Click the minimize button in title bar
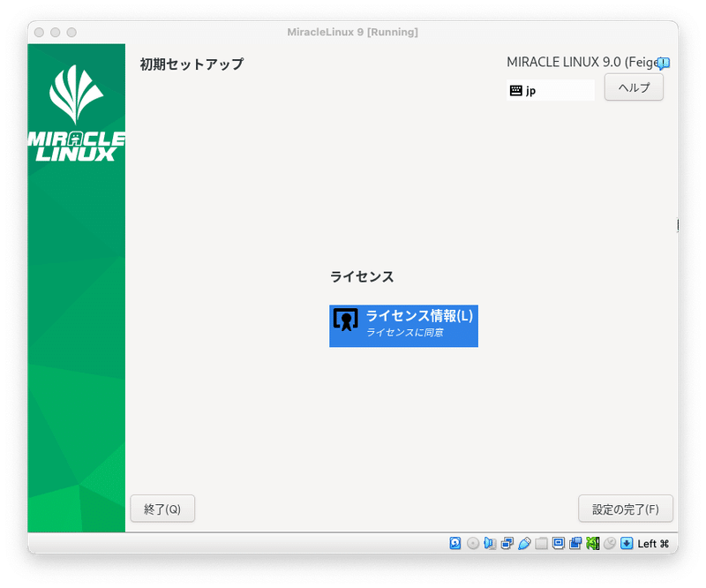Viewport: 706px width, 588px height. [x=56, y=32]
